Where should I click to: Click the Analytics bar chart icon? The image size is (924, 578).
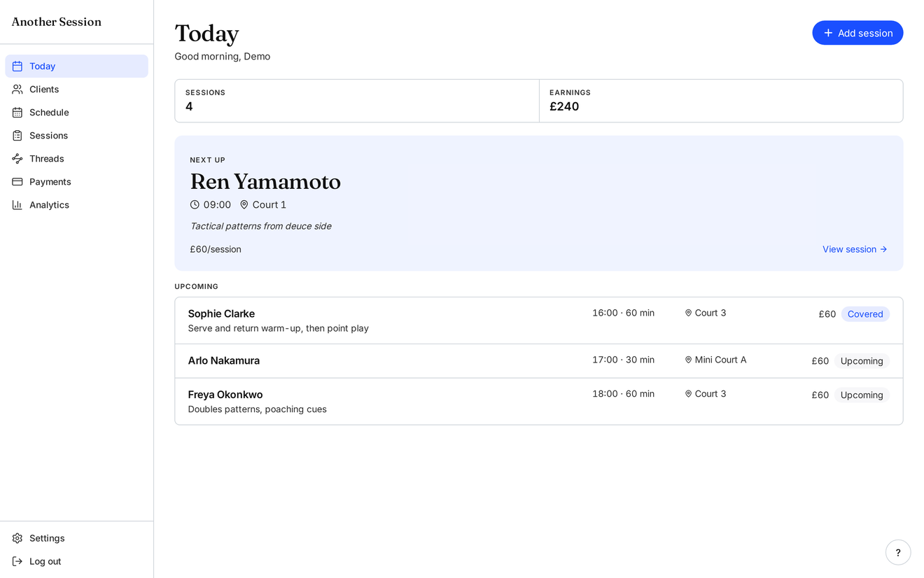17,205
